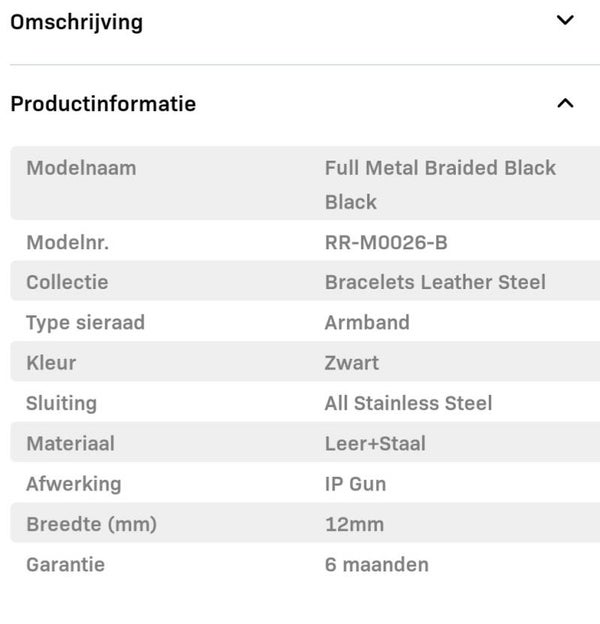Select the Sluiting label

pyautogui.click(x=61, y=403)
